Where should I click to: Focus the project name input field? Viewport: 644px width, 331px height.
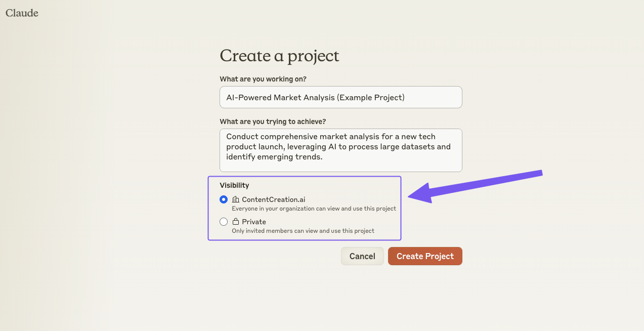click(x=340, y=97)
